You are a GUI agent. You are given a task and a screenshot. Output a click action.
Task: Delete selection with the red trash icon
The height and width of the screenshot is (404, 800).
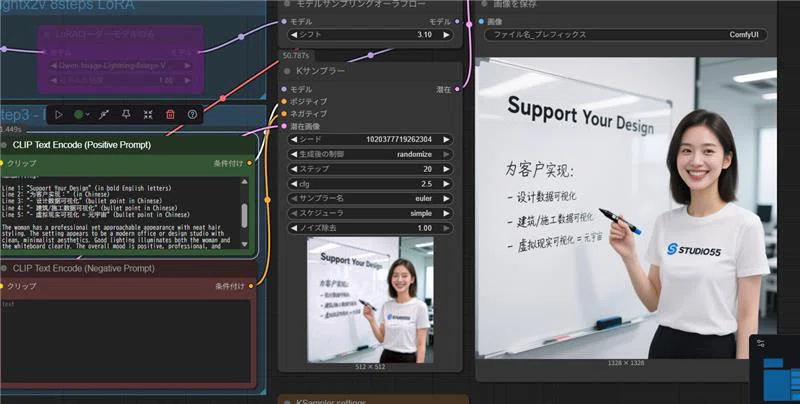click(x=170, y=115)
